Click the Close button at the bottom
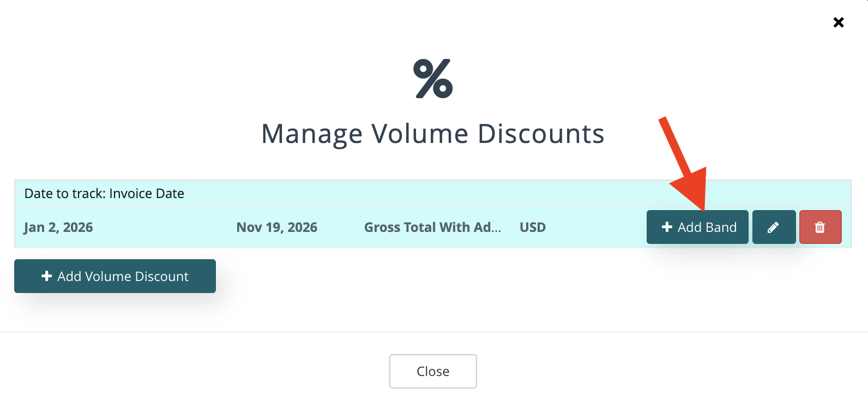868x418 pixels. click(x=433, y=372)
